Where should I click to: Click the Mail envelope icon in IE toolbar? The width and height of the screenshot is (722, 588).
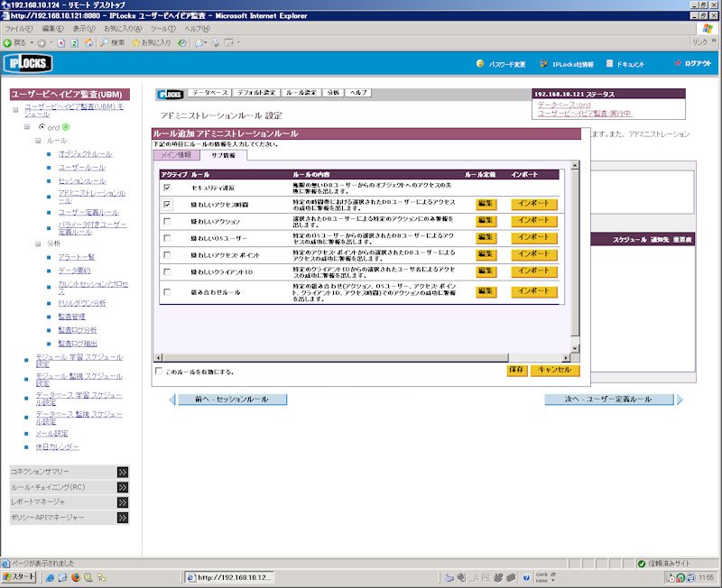199,42
